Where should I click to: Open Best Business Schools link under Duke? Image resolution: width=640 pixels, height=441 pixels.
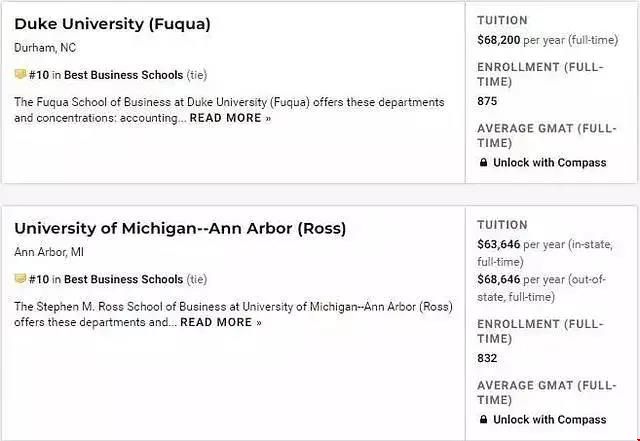click(123, 75)
